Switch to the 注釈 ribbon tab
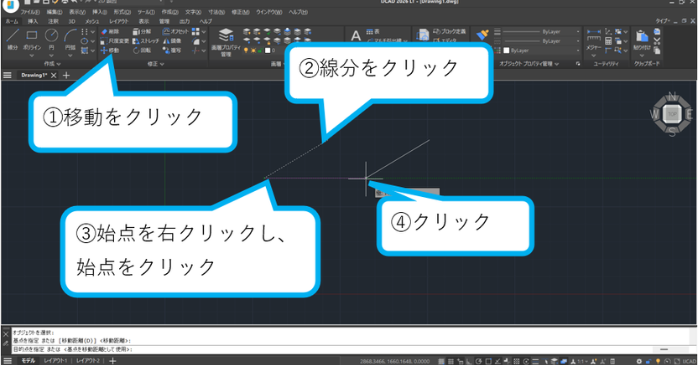Viewport: 698px width, 365px height. click(x=53, y=21)
